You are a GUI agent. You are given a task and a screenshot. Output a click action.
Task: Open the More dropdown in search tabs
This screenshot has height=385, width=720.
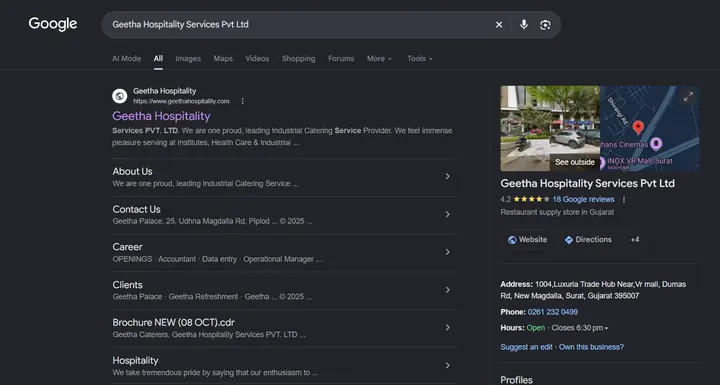tap(379, 59)
